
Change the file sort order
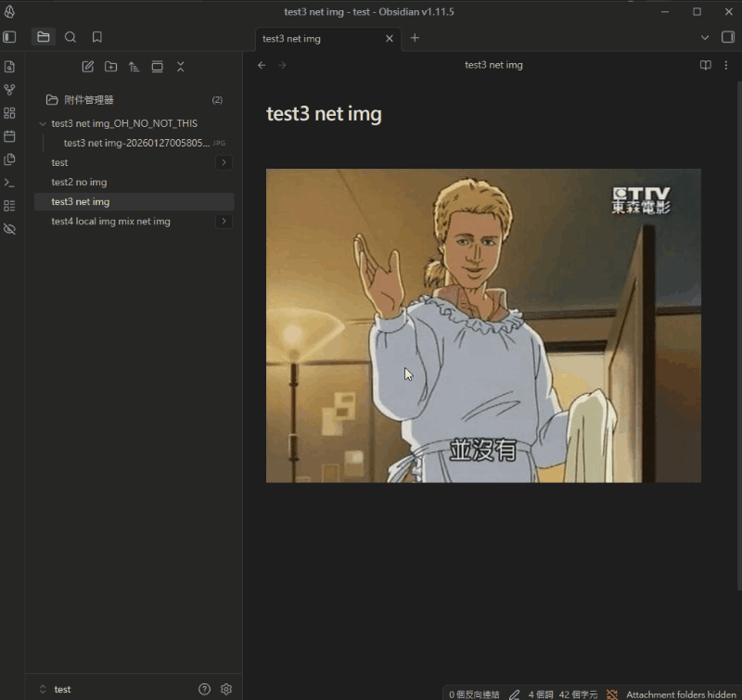pyautogui.click(x=134, y=67)
